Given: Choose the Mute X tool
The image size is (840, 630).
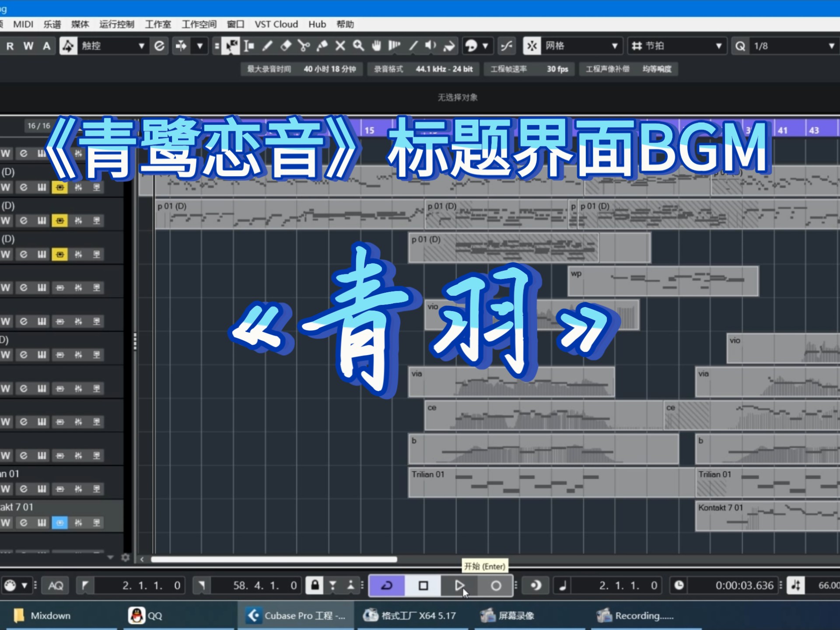Looking at the screenshot, I should [x=340, y=46].
